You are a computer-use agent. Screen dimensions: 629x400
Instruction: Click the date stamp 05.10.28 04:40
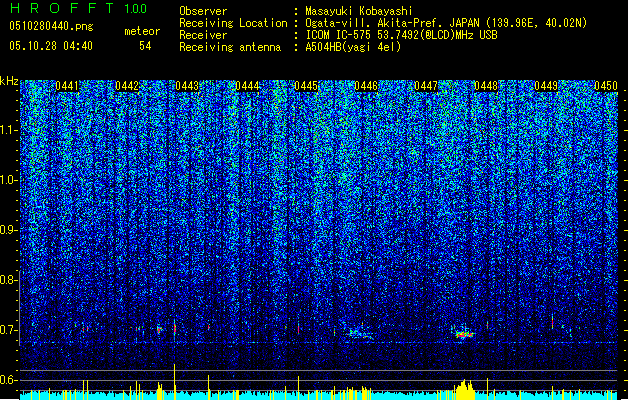51,46
